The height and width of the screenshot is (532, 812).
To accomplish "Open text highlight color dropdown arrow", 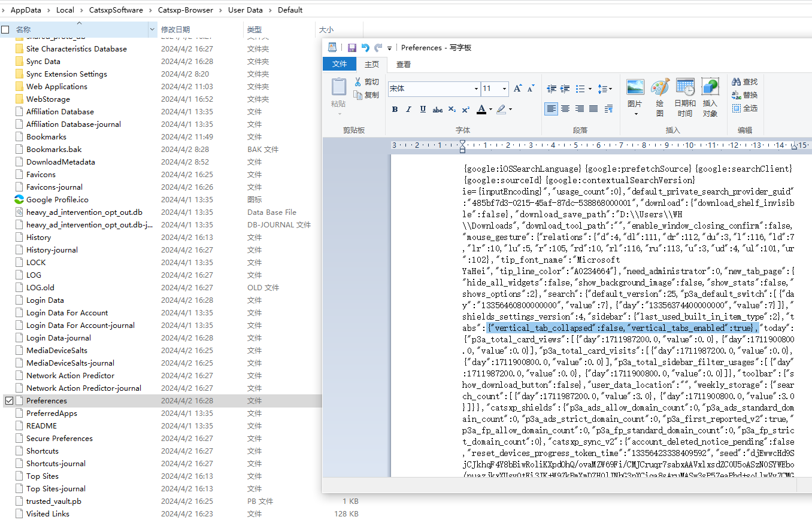I will pyautogui.click(x=510, y=109).
